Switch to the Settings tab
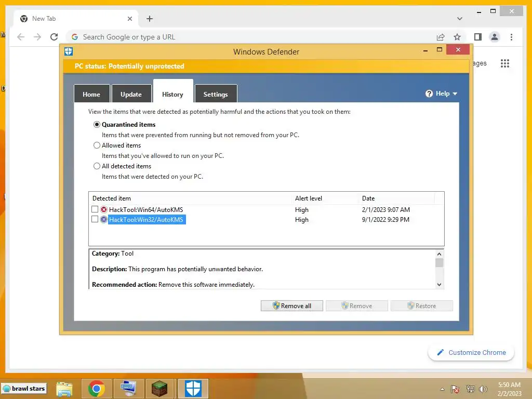Image resolution: width=532 pixels, height=399 pixels. point(216,94)
